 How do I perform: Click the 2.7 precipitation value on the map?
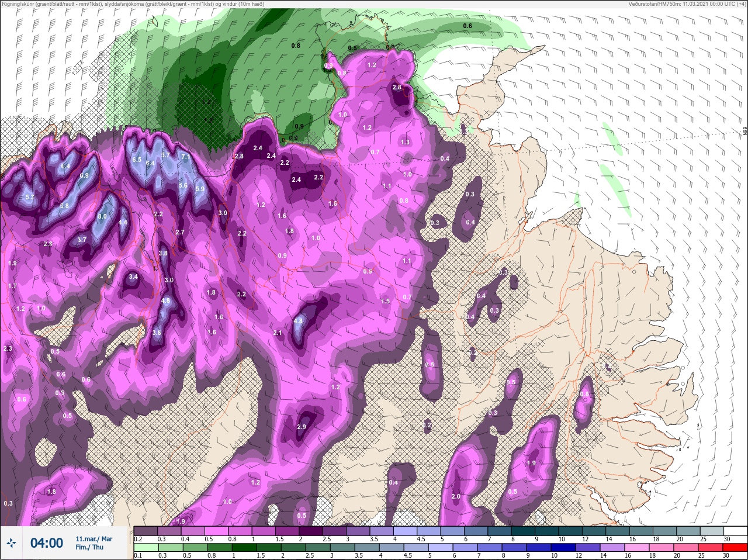point(180,232)
